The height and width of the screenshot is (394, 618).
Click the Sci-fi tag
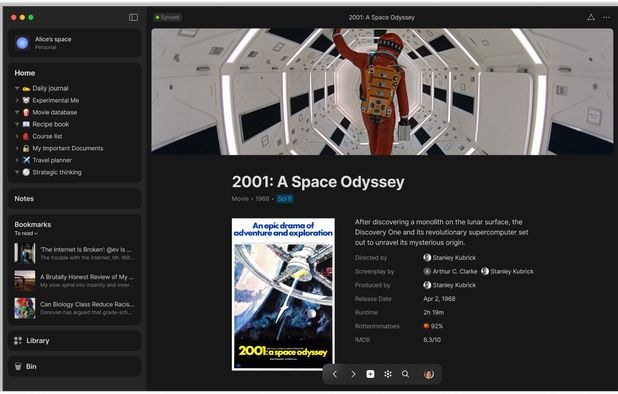click(x=285, y=199)
